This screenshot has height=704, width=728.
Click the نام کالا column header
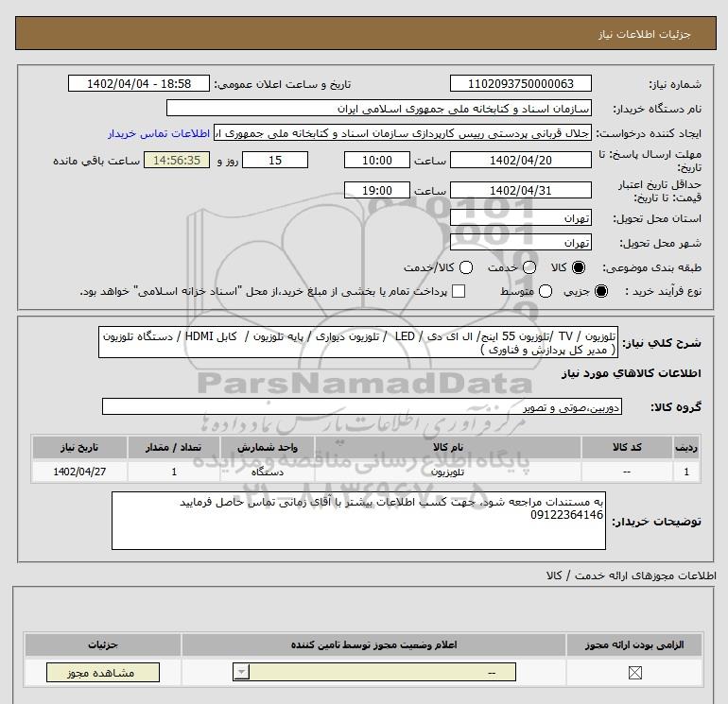tap(447, 447)
